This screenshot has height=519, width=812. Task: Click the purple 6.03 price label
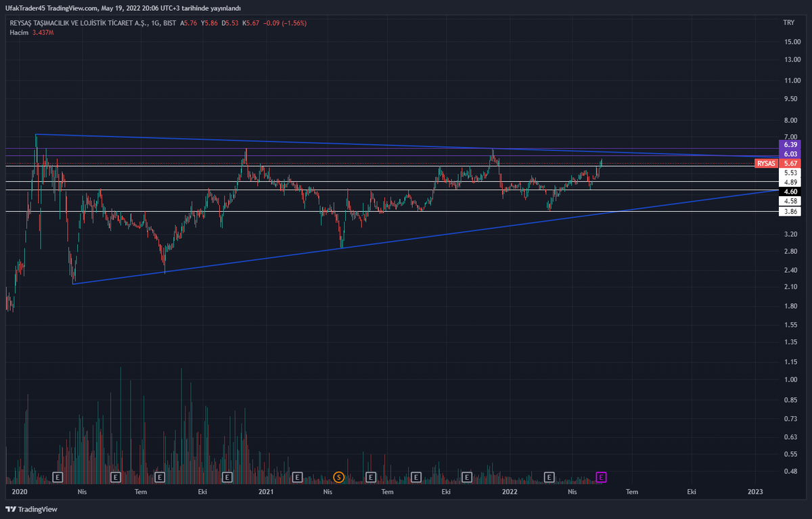point(790,154)
